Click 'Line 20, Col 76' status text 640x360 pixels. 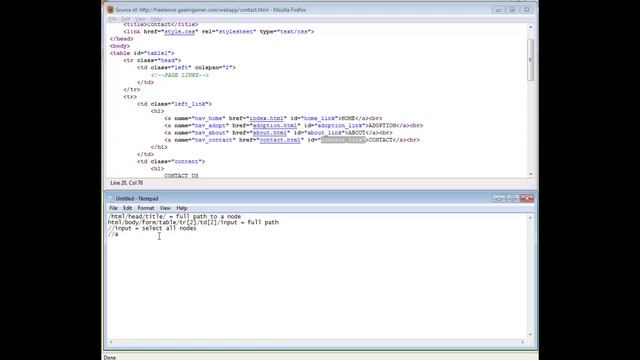point(127,183)
